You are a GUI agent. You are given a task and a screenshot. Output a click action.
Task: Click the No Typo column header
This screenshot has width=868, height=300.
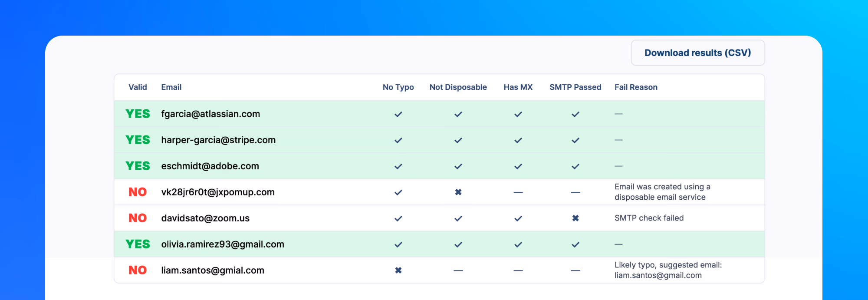click(x=398, y=87)
